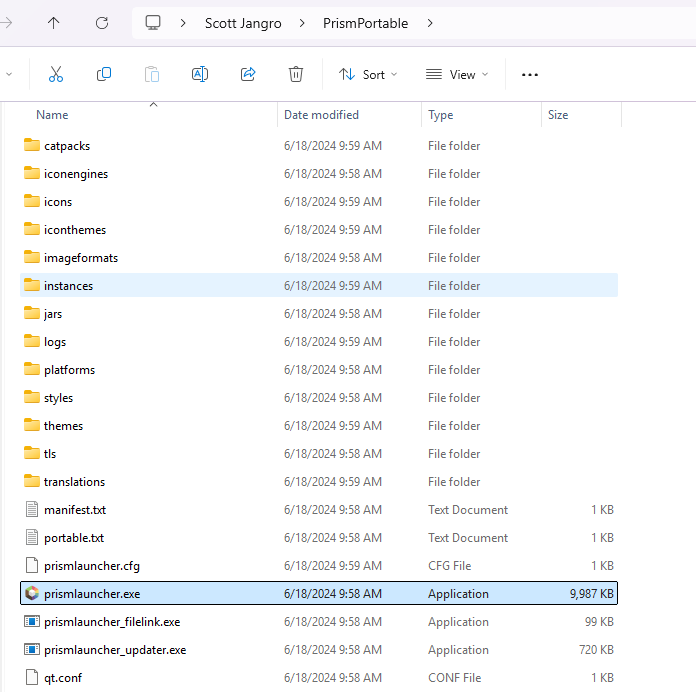Click the Share icon in toolbar
The height and width of the screenshot is (692, 696).
click(x=248, y=74)
